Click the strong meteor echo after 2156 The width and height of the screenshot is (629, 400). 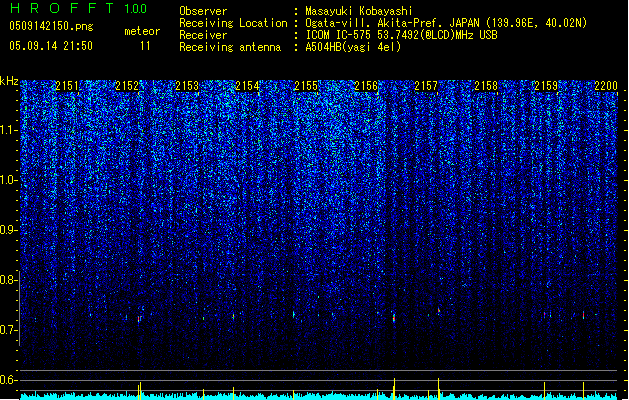[394, 318]
